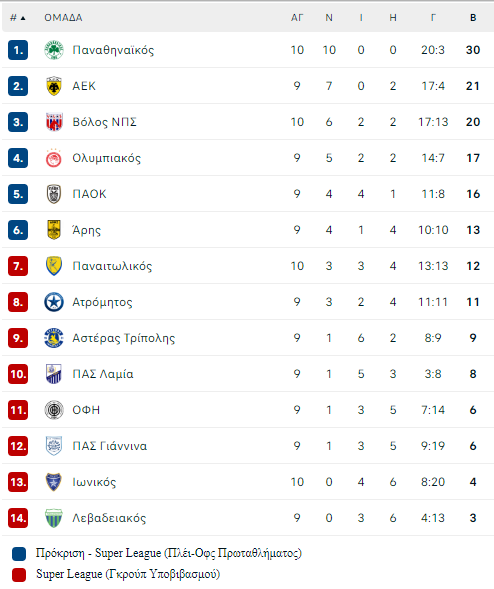This screenshot has height=589, width=494.
Task: Click the ΠΑΣ Λαμία rank 10 badge
Action: pyautogui.click(x=18, y=374)
